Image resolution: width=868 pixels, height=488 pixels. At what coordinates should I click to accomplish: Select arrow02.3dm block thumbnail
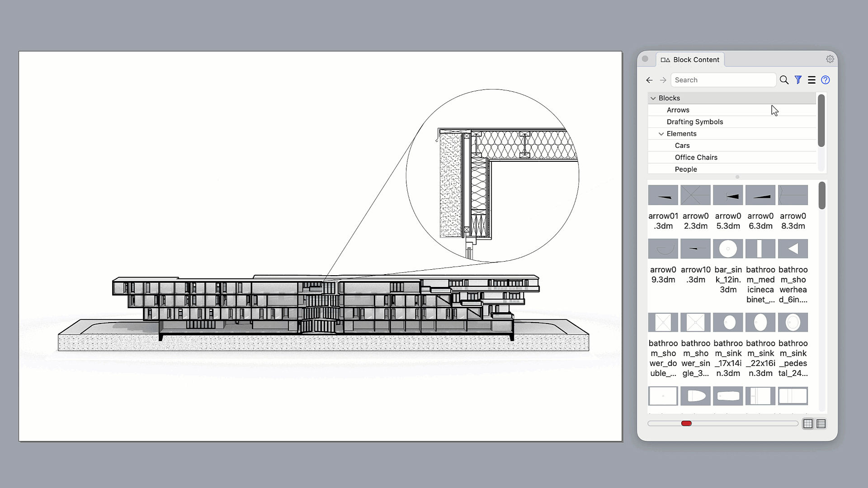(x=696, y=195)
